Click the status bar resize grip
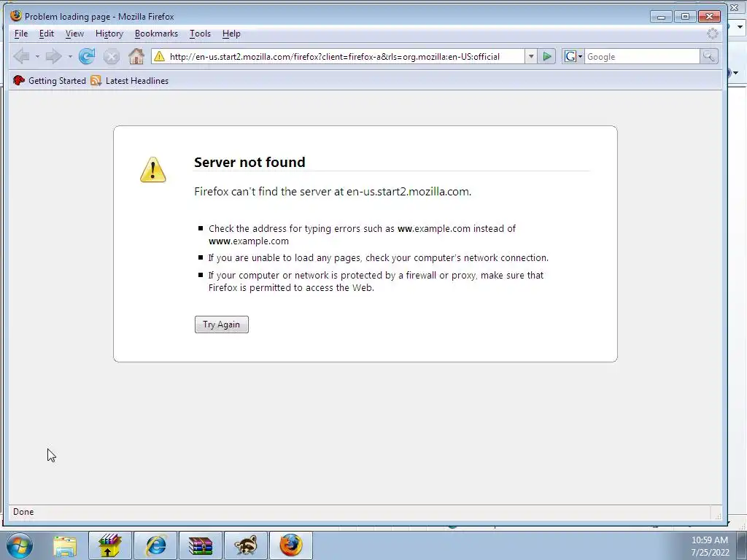Image resolution: width=747 pixels, height=560 pixels. 718,516
